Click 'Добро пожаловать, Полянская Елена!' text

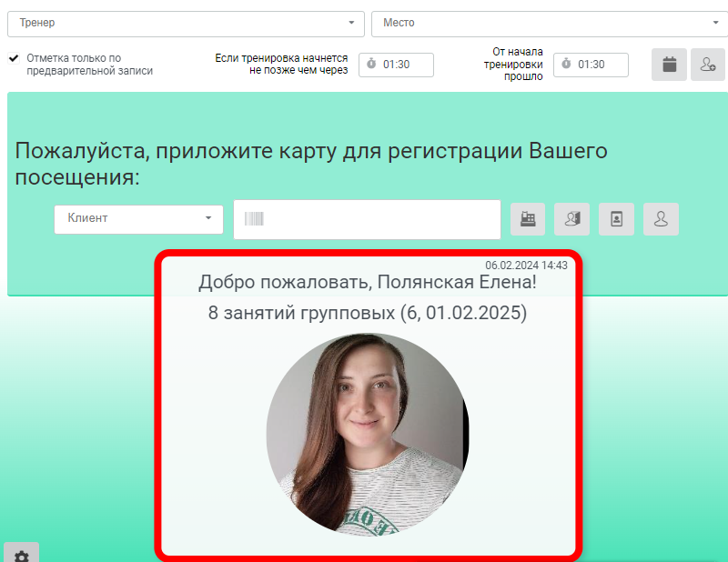point(368,282)
